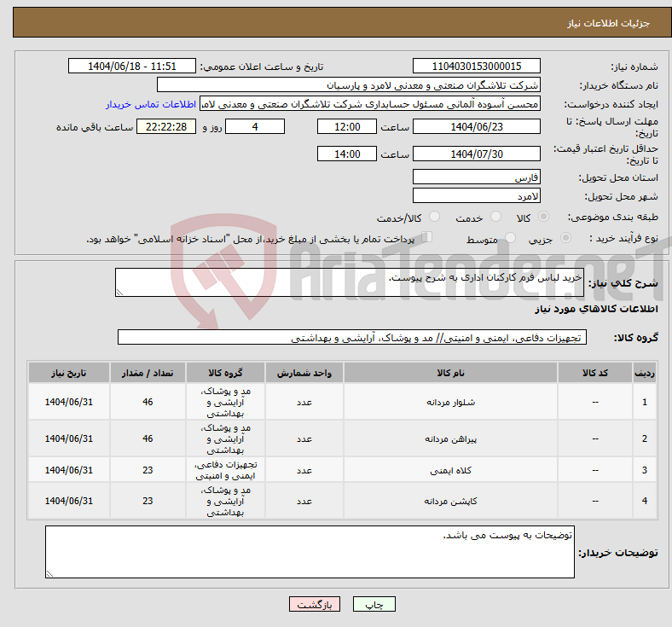Screen dimensions: 672x627
Task: Click the general need description textarea
Action: (350, 282)
